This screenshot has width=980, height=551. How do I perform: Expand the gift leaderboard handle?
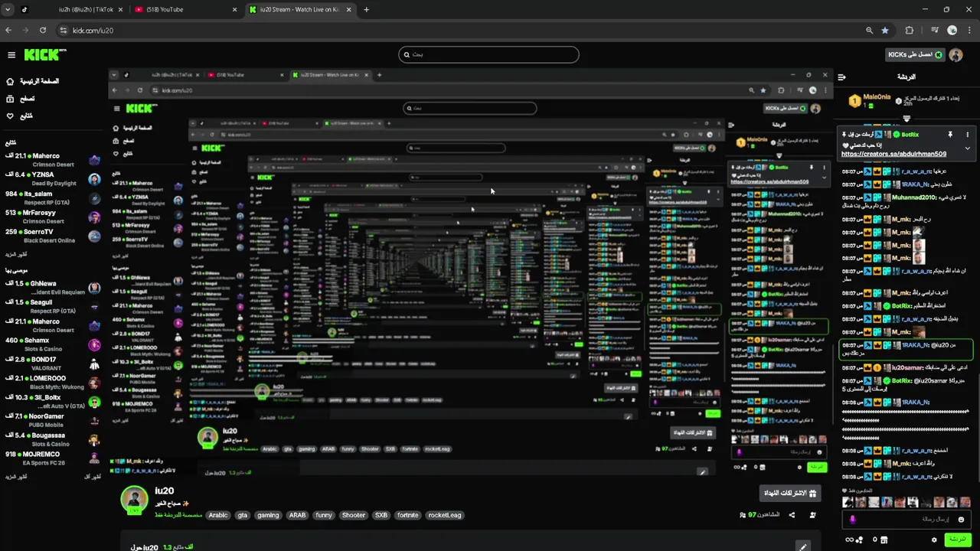(906, 119)
